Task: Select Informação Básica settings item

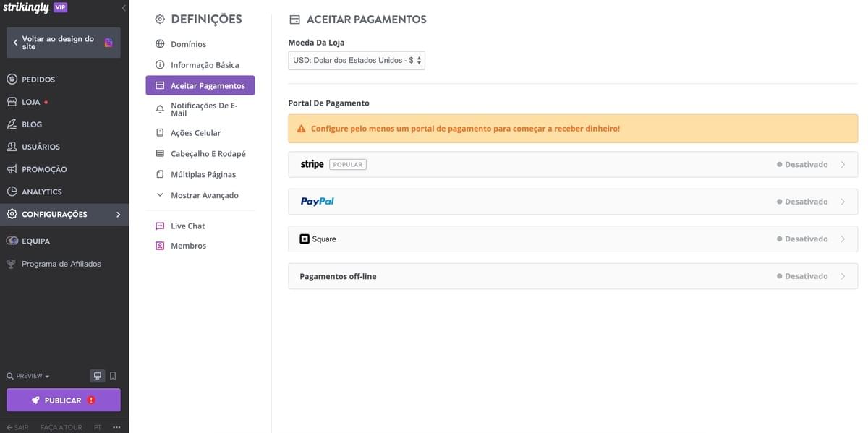Action: (x=205, y=65)
